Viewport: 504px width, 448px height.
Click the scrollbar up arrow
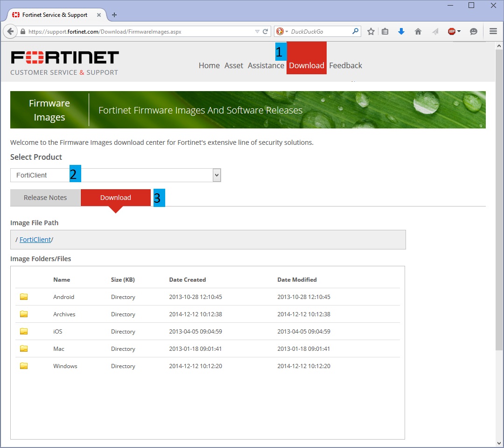(x=499, y=46)
